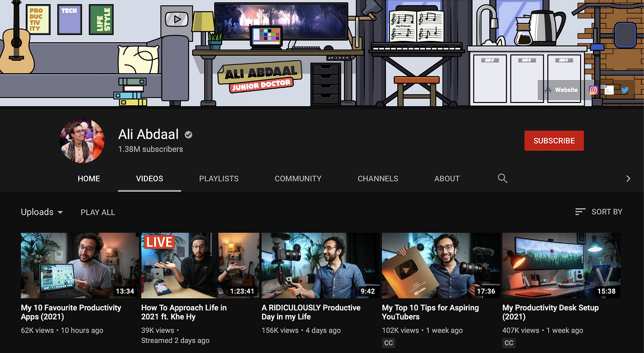Open A RIDICULOUSLY Productive Day title
Image resolution: width=644 pixels, height=353 pixels.
pyautogui.click(x=311, y=312)
